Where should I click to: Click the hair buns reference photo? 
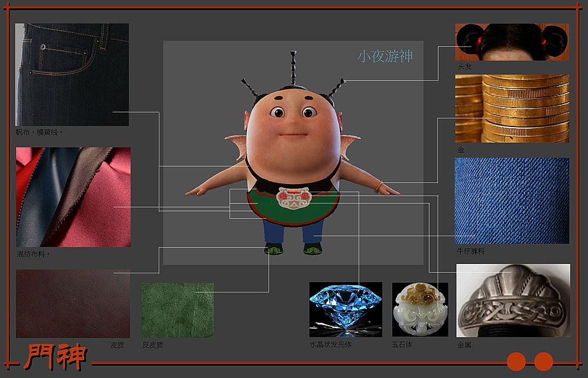click(x=512, y=42)
